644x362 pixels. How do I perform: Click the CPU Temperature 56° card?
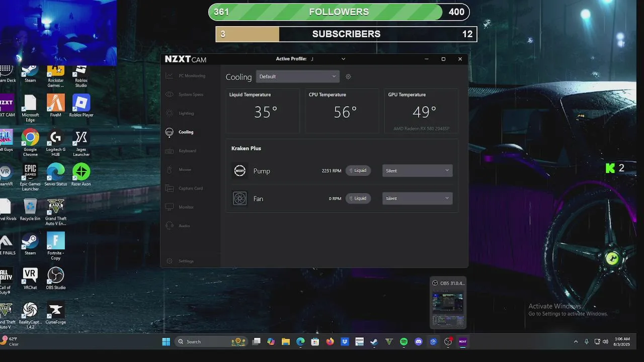[x=343, y=111]
